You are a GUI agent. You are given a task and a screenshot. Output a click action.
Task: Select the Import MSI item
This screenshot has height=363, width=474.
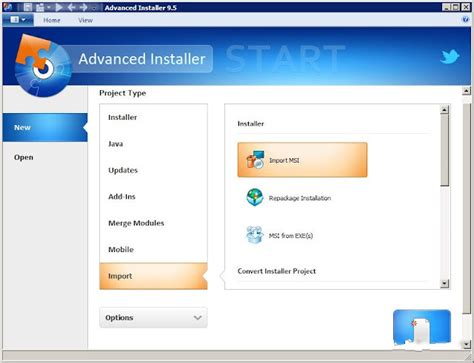coord(302,160)
